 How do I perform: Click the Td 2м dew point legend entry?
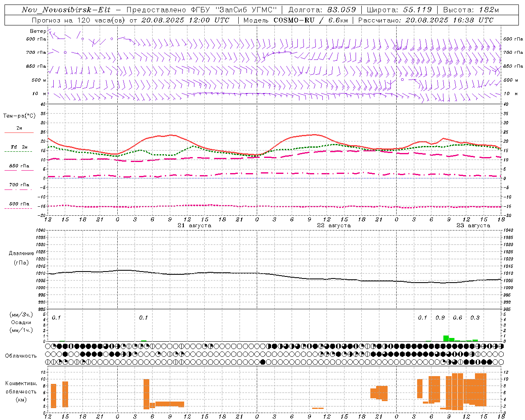point(19,147)
